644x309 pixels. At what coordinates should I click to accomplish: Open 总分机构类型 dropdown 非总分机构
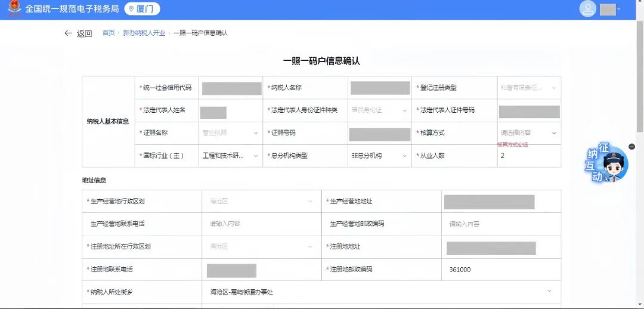point(379,156)
